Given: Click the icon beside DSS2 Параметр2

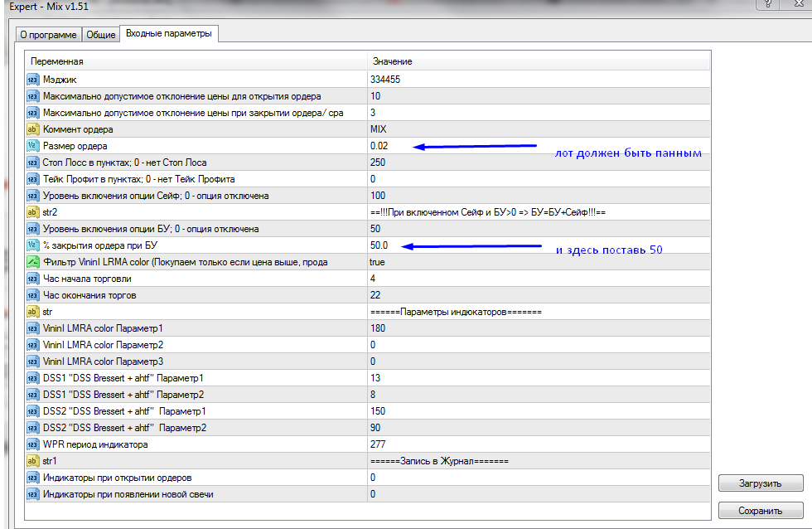Looking at the screenshot, I should click(x=32, y=428).
